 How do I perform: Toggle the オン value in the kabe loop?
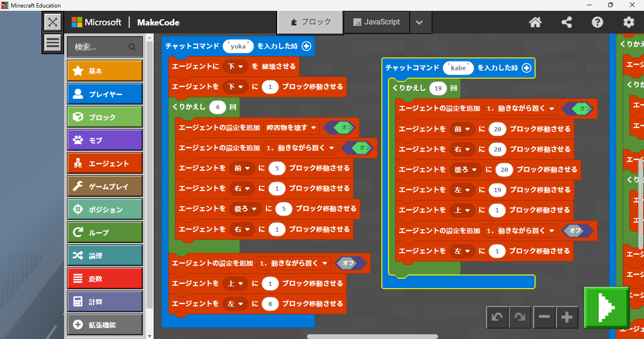pos(578,108)
